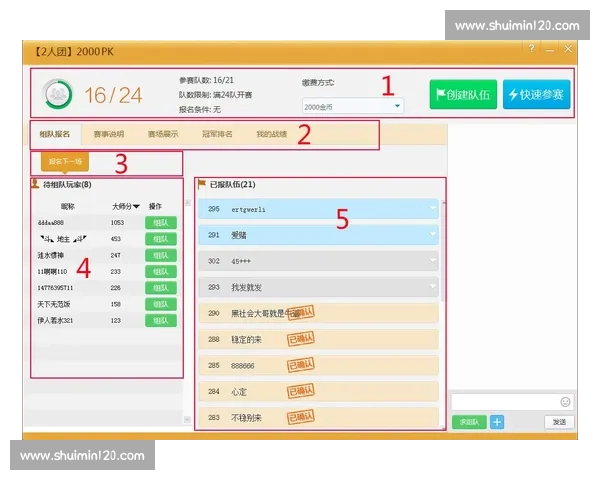Image resolution: width=600 pixels, height=480 pixels.
Task: Click the 报名下一场 button
Action: click(x=65, y=162)
